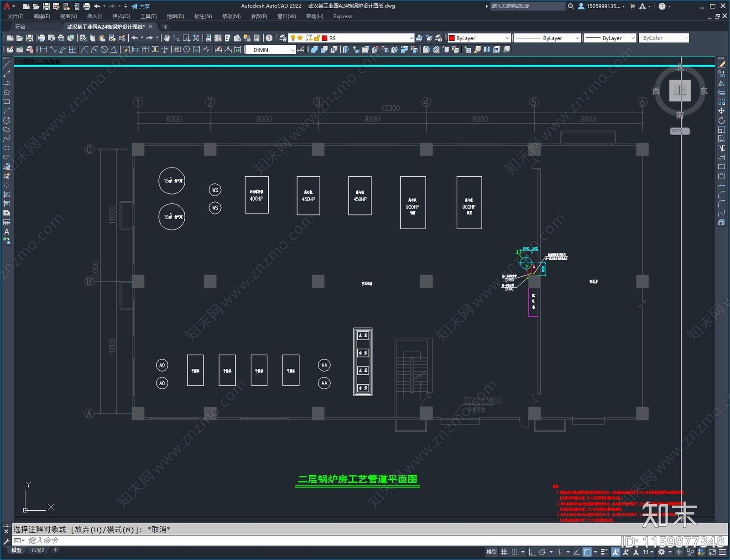
Task: Toggle Lineweight display in the status bar
Action: point(605,552)
